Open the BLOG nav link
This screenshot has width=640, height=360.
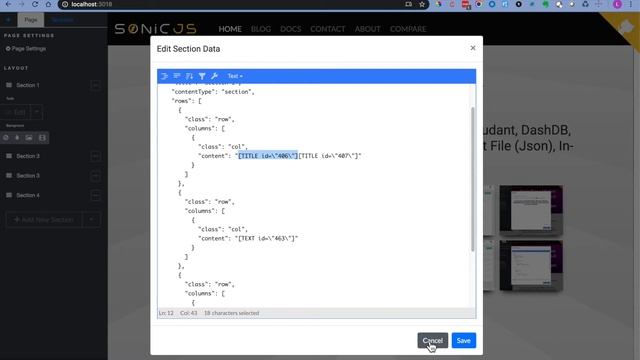click(x=261, y=29)
